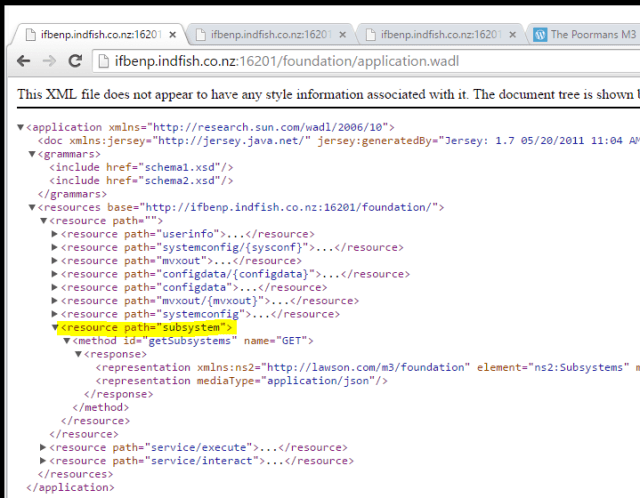Collapse the subsystem resource node
Screen dimensions: 640x498
55,327
